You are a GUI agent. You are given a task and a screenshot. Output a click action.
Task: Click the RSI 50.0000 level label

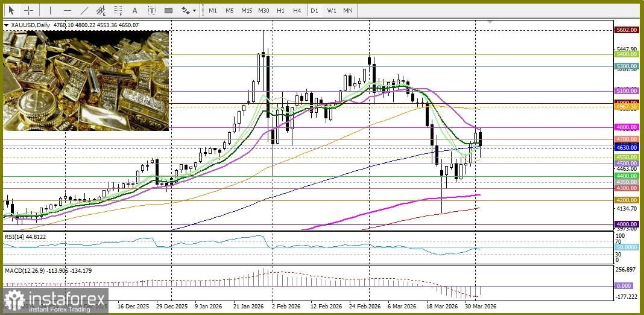[x=627, y=247]
